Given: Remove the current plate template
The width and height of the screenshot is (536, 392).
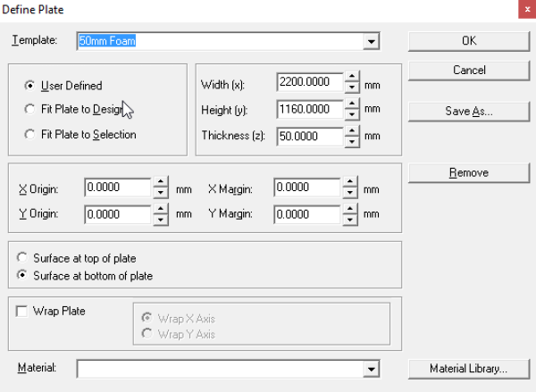Looking at the screenshot, I should pyautogui.click(x=468, y=172).
